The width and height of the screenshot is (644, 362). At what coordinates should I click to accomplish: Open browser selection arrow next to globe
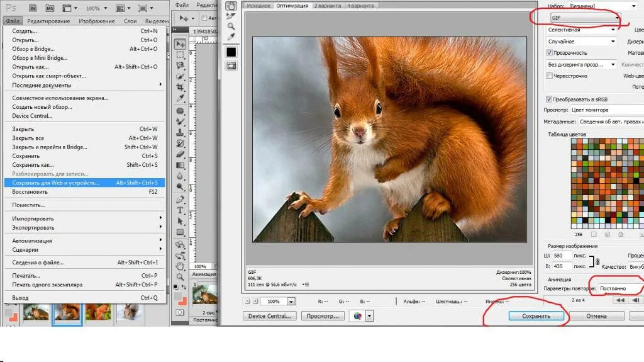click(369, 316)
